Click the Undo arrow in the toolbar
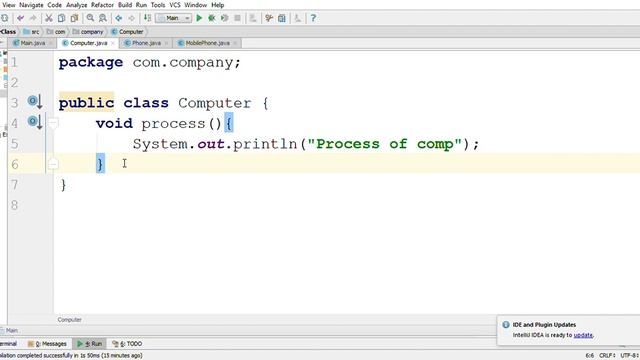Image resolution: width=640 pixels, height=360 pixels. coord(20,18)
